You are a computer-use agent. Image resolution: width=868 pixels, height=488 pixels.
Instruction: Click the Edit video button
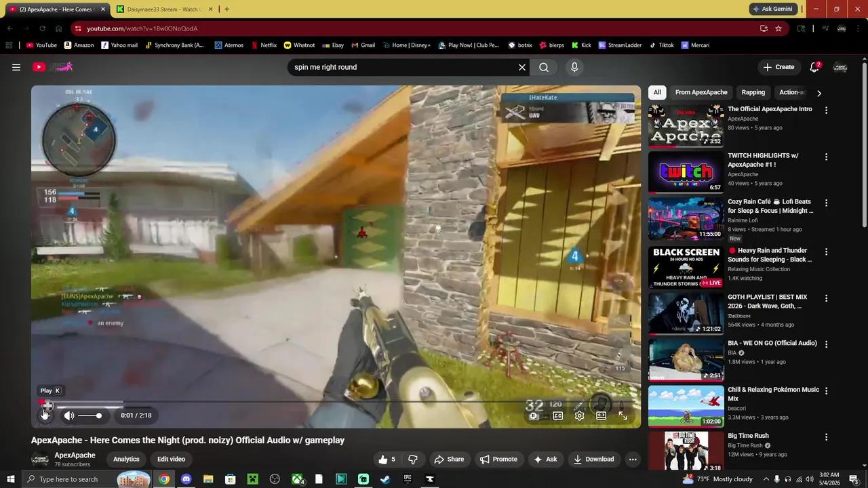click(171, 460)
